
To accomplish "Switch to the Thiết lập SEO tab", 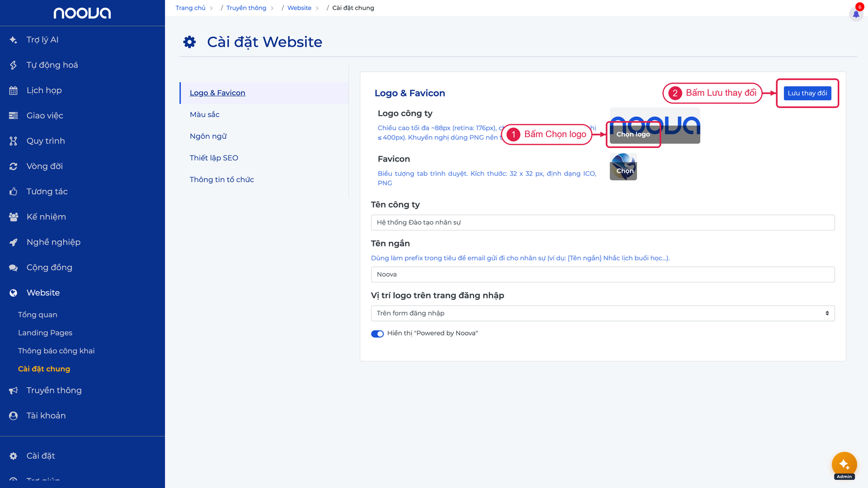I will pyautogui.click(x=214, y=158).
